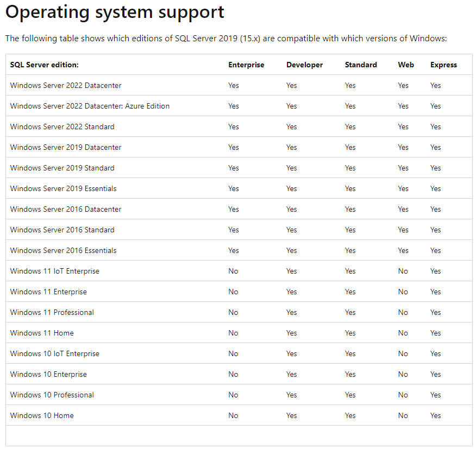Select the Windows Server 2019 Standard link
The width and height of the screenshot is (476, 449).
coord(61,168)
